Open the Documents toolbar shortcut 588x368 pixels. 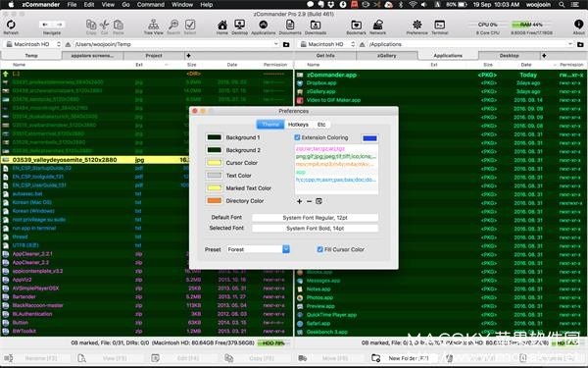(x=290, y=25)
